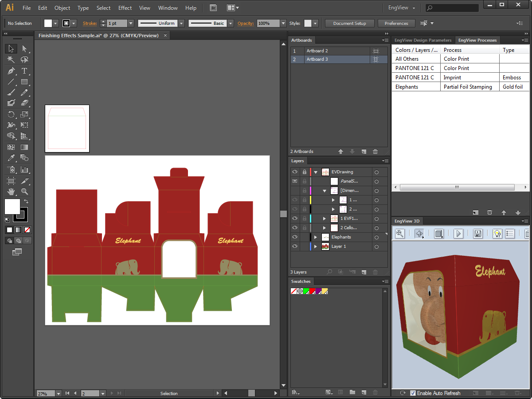Click the delete layer trash icon
The height and width of the screenshot is (399, 532).
[x=376, y=272]
